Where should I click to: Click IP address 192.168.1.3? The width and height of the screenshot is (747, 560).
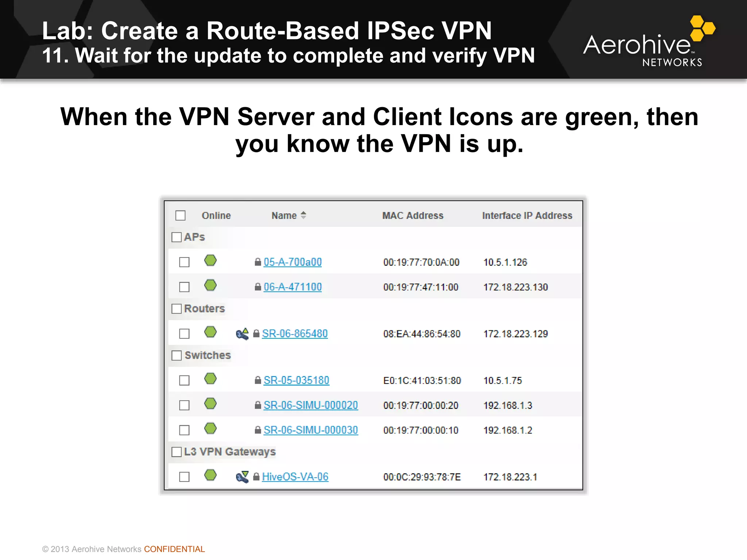point(508,405)
